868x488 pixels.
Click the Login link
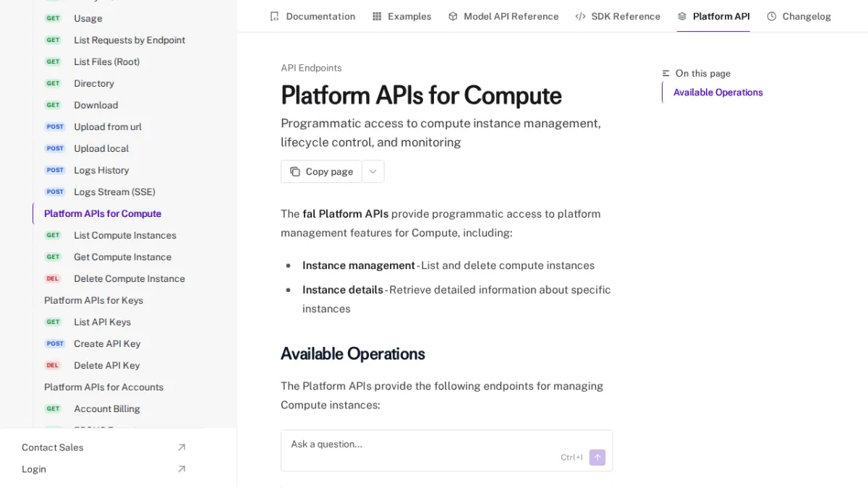click(34, 469)
